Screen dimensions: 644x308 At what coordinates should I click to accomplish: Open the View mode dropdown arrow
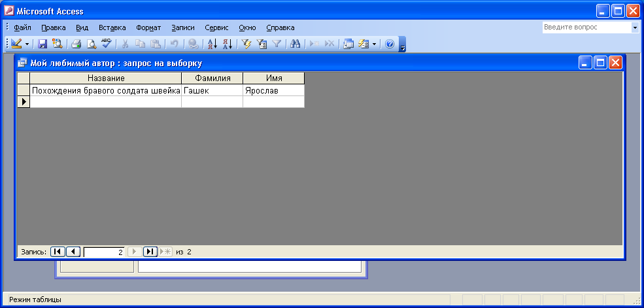click(27, 44)
